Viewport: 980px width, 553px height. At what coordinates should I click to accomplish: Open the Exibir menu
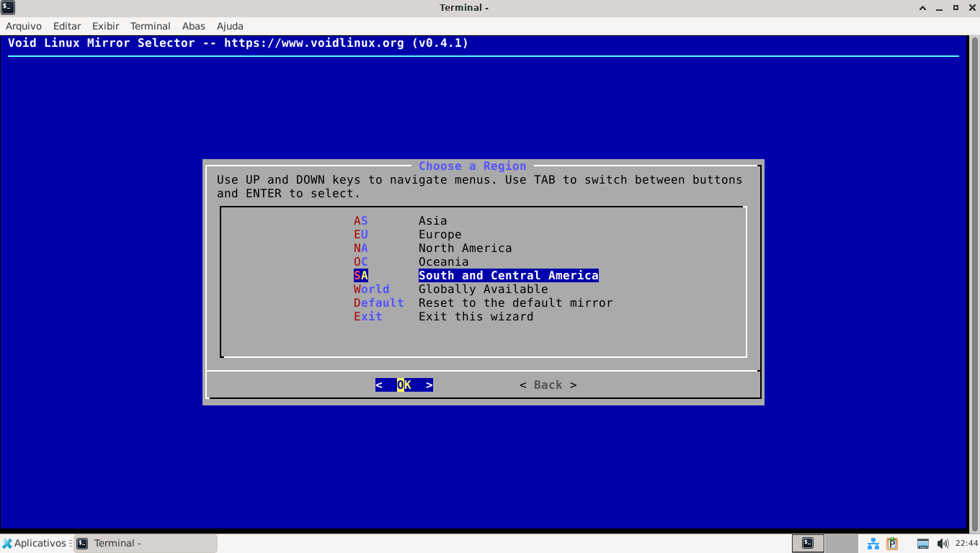tap(105, 26)
